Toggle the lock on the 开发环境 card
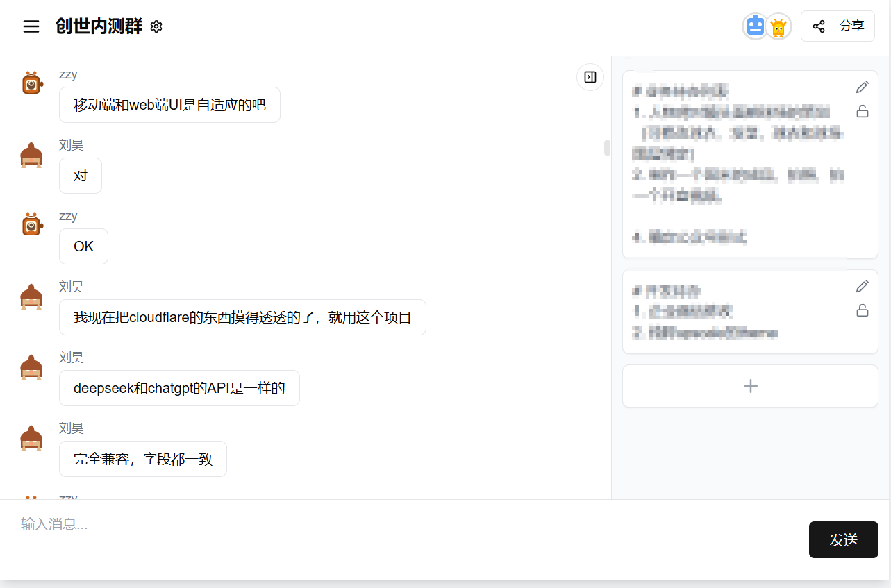 862,310
